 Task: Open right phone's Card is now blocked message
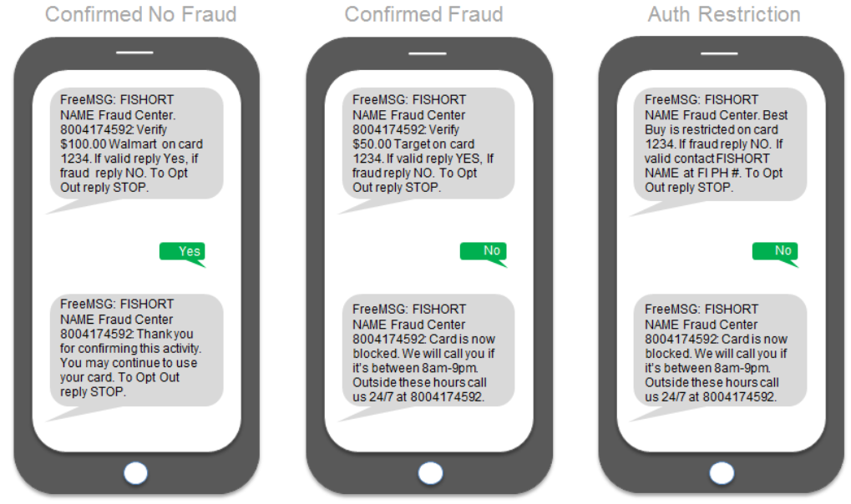click(720, 350)
